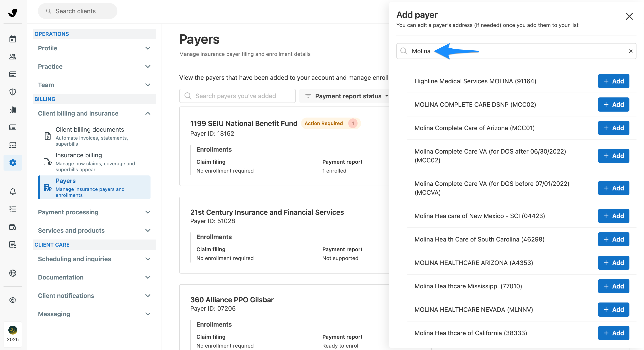Open the checklist tasks icon
The height and width of the screenshot is (350, 644).
13,209
